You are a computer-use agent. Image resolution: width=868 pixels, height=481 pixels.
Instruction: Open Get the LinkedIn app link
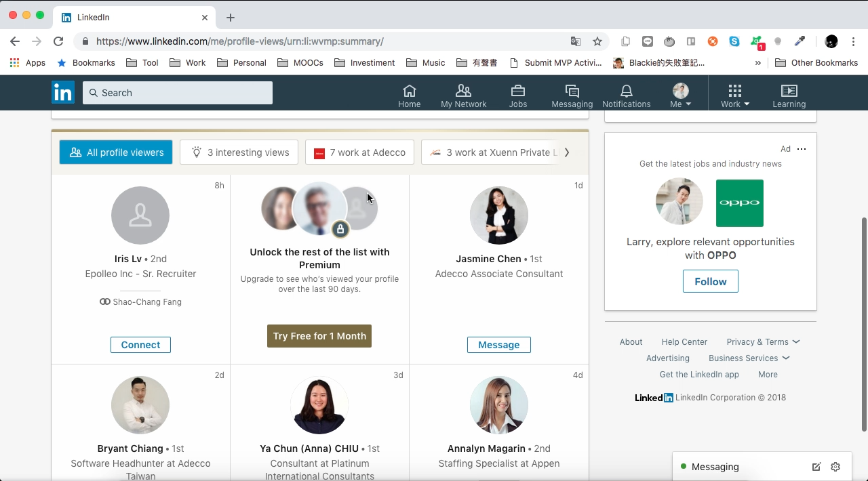coord(699,375)
